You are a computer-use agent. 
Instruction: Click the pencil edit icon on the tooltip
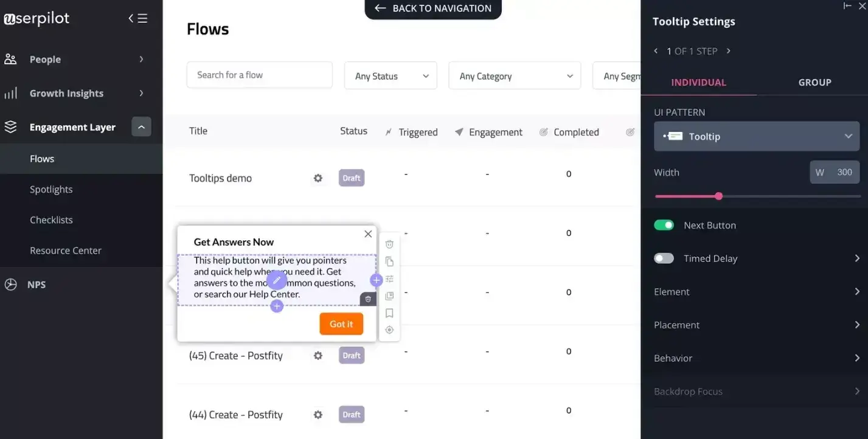(277, 280)
